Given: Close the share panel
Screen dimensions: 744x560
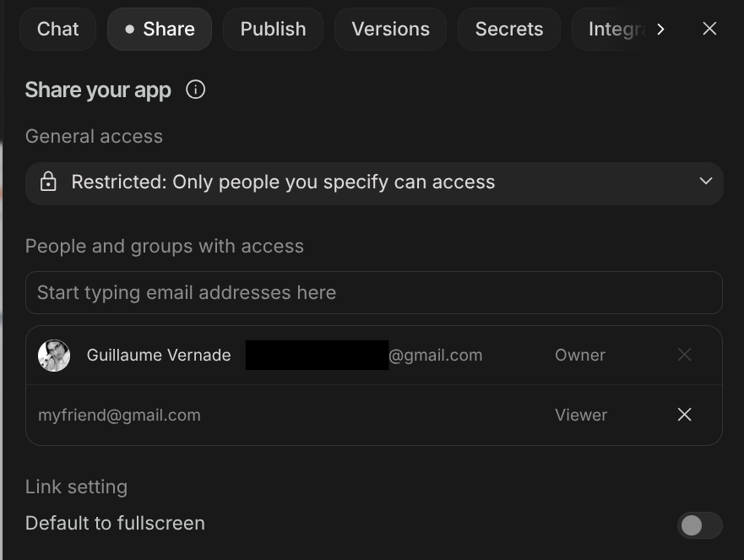Looking at the screenshot, I should [709, 29].
